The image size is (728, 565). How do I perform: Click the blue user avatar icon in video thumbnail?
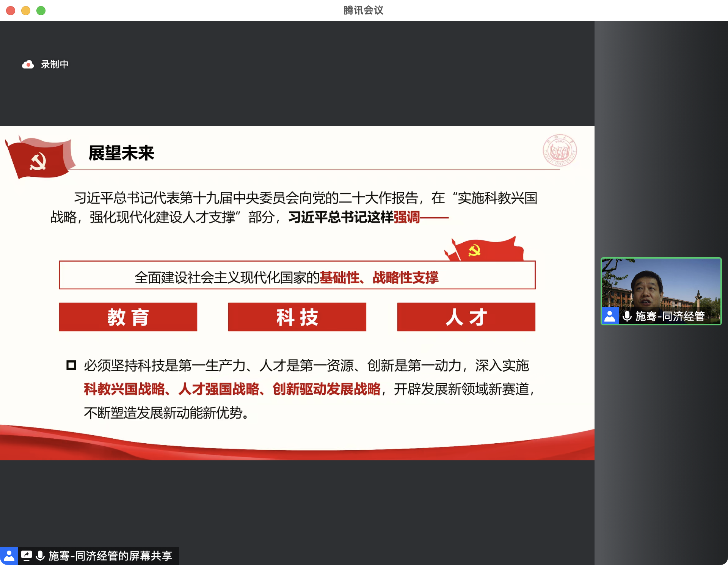pos(610,316)
